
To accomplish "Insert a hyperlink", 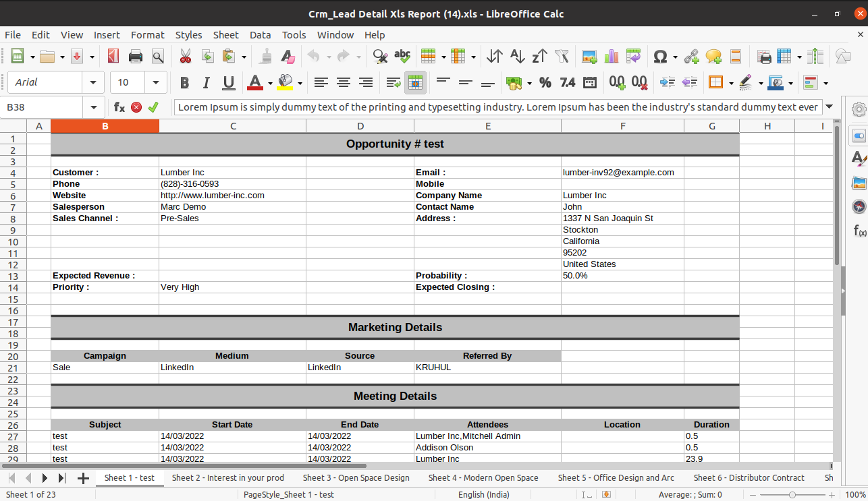I will (x=691, y=57).
